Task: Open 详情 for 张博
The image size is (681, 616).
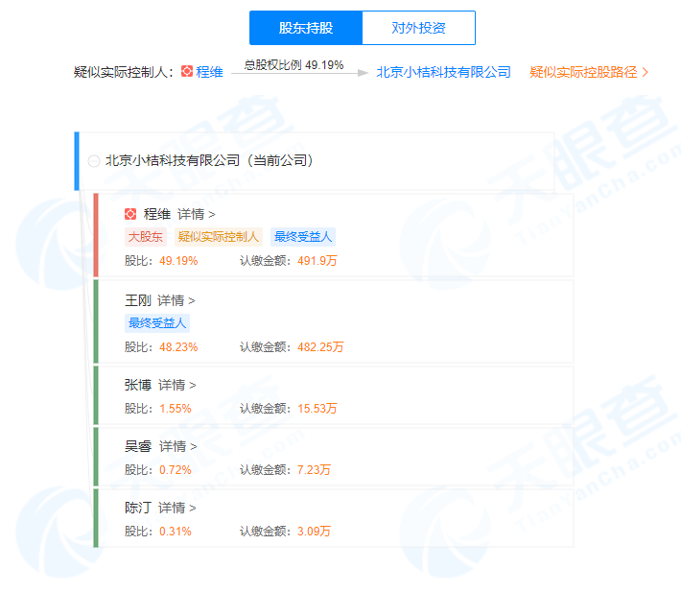Action: coord(177,385)
